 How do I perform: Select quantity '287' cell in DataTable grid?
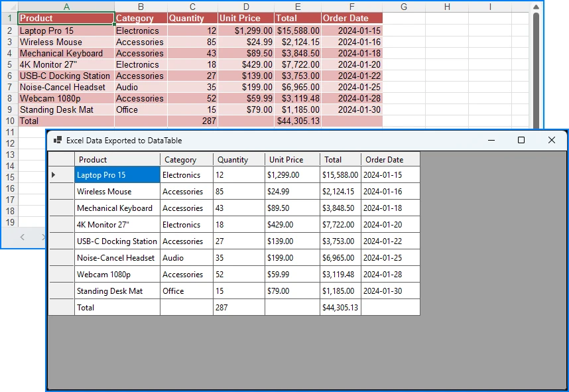pos(239,307)
